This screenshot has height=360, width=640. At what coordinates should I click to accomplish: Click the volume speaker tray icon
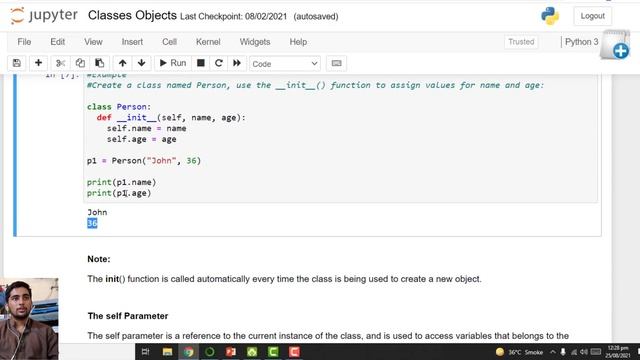[x=584, y=352]
